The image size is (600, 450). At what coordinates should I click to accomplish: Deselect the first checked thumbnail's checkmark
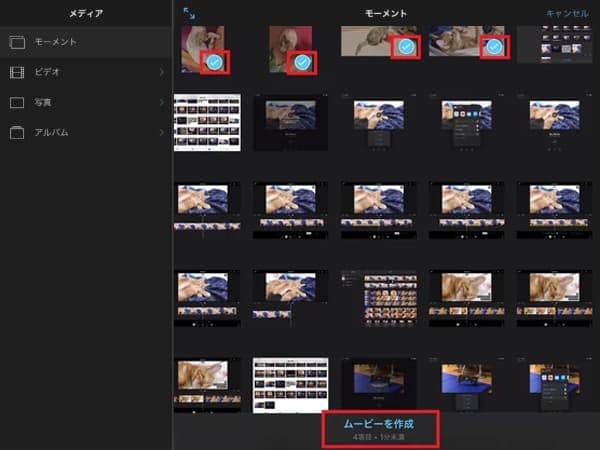pos(215,62)
